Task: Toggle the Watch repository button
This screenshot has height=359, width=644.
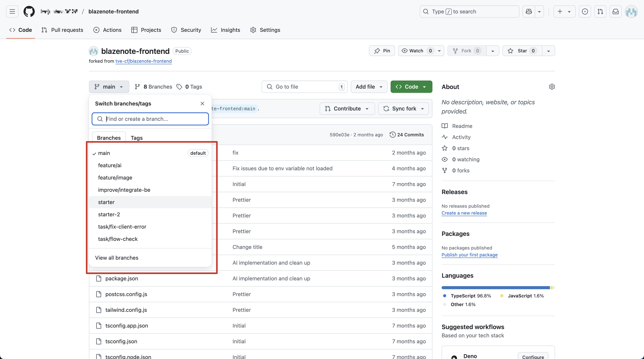Action: pyautogui.click(x=416, y=51)
